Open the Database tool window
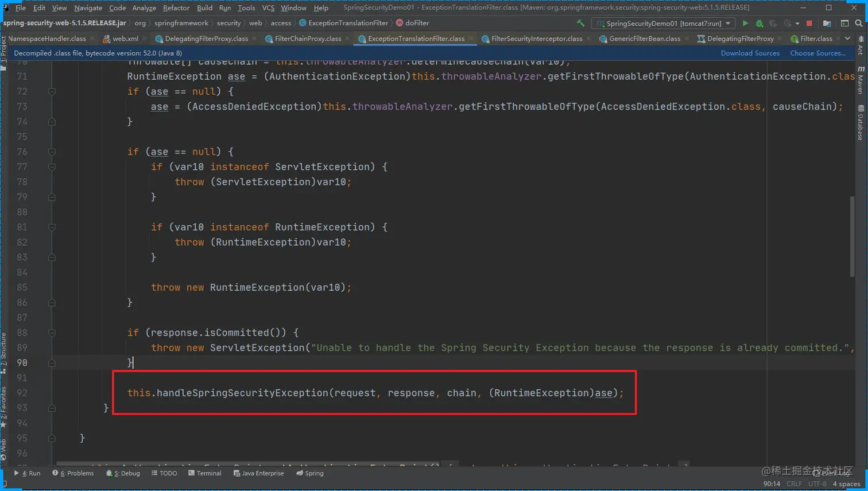 click(x=861, y=123)
